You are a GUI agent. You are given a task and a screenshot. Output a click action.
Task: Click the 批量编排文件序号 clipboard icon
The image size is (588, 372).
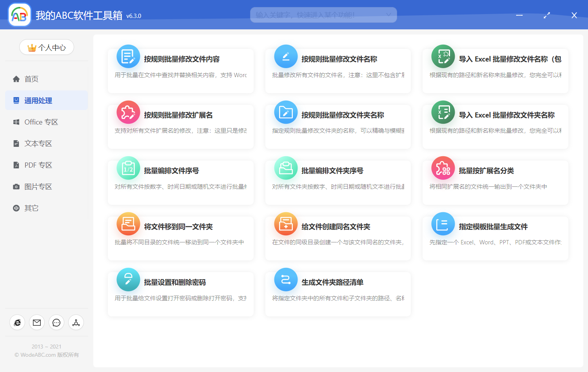point(128,168)
